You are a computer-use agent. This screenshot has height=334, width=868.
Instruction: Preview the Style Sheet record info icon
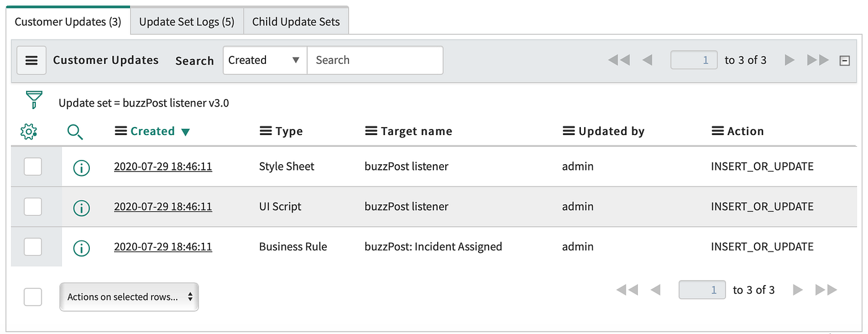click(x=81, y=167)
